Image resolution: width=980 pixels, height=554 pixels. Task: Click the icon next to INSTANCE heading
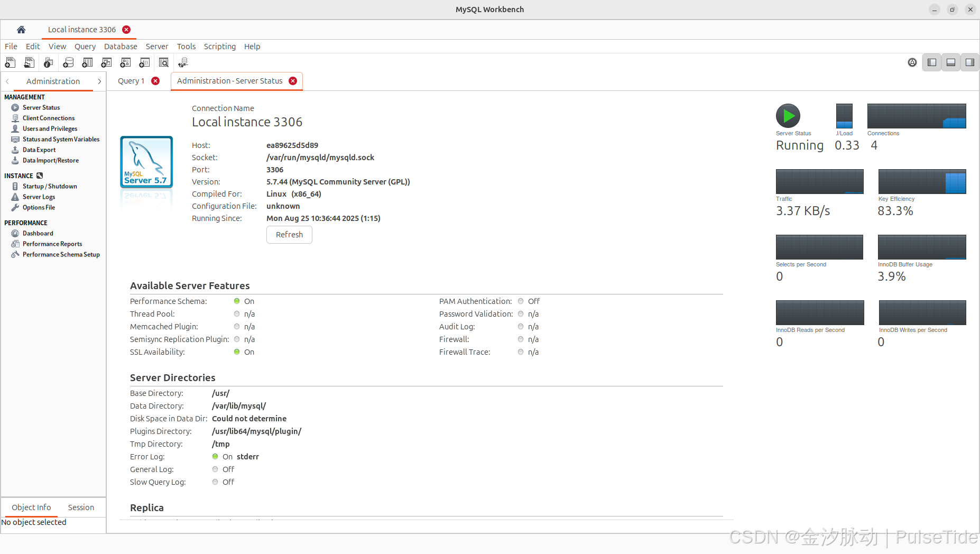40,176
